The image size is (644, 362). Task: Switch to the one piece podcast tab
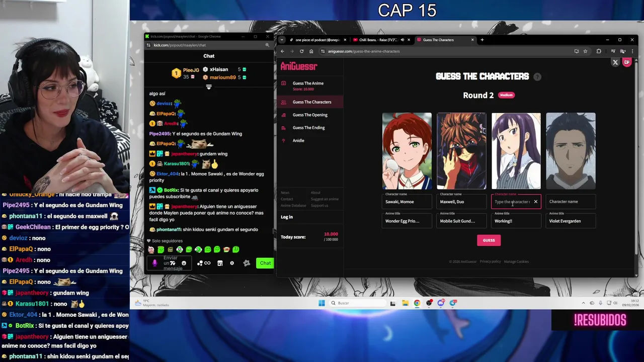[317, 40]
